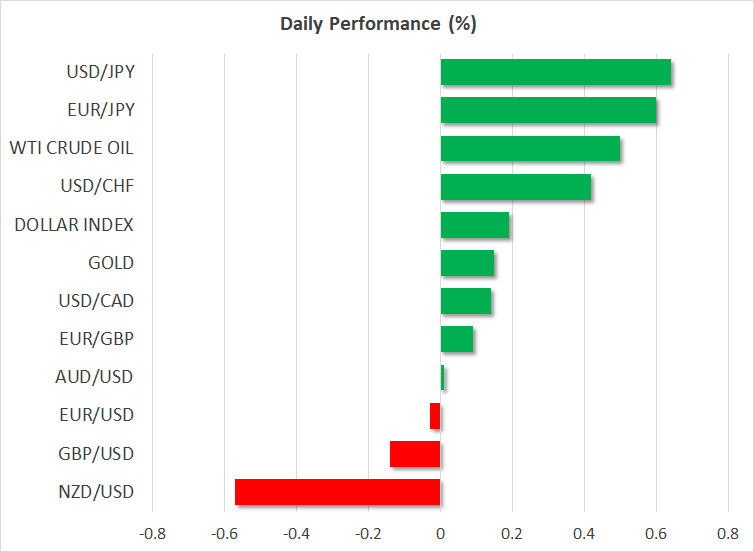754x552 pixels.
Task: Select the -0.8 axis tick label
Action: tap(152, 531)
